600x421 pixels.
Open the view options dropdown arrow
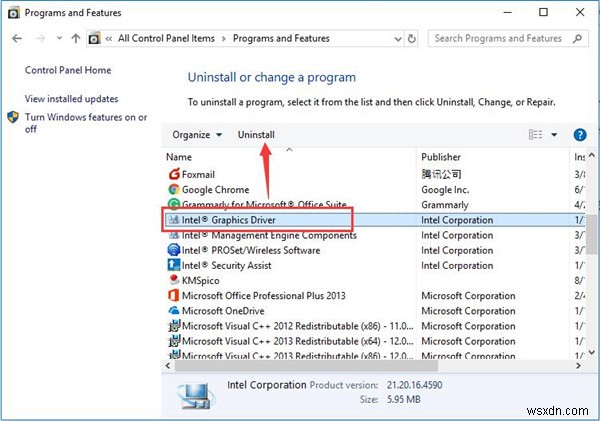554,135
